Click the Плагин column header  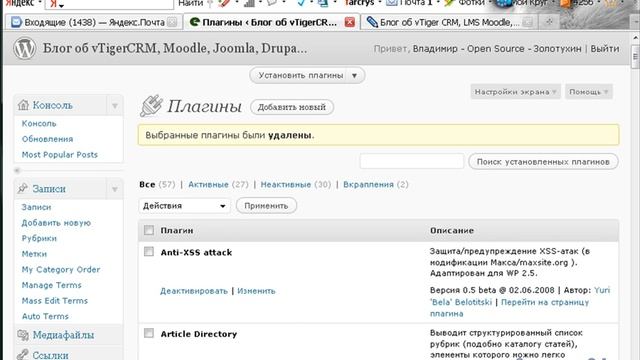tap(177, 230)
